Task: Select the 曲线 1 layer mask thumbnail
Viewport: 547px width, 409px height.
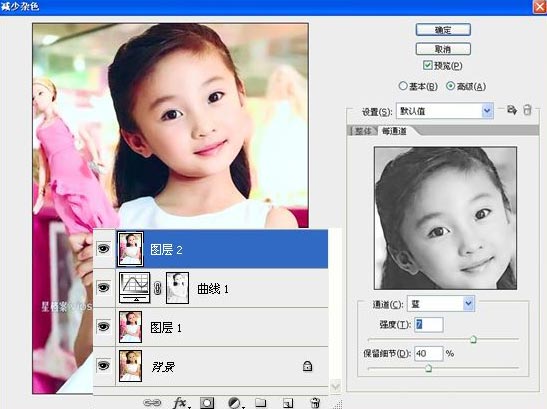Action: 177,288
